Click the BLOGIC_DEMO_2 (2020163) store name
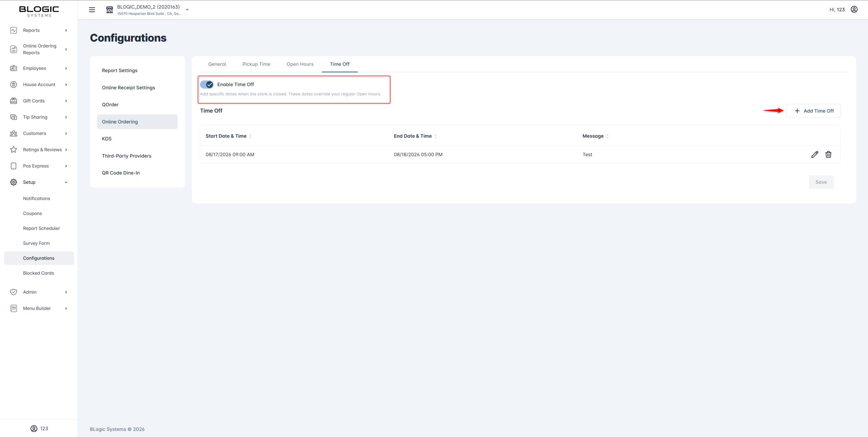This screenshot has width=868, height=437. [x=149, y=7]
